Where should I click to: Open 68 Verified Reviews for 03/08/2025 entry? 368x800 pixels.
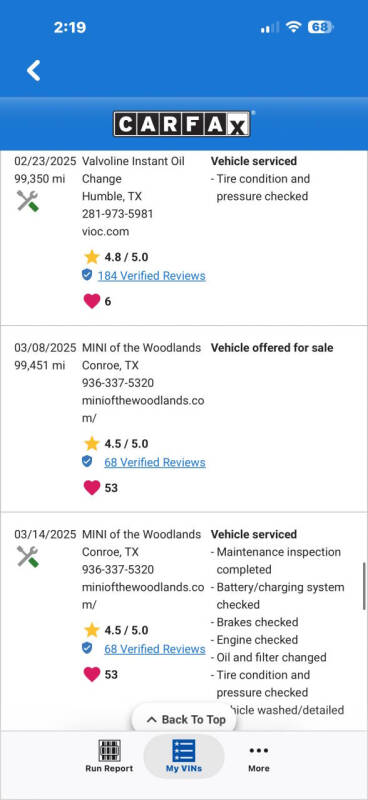155,463
